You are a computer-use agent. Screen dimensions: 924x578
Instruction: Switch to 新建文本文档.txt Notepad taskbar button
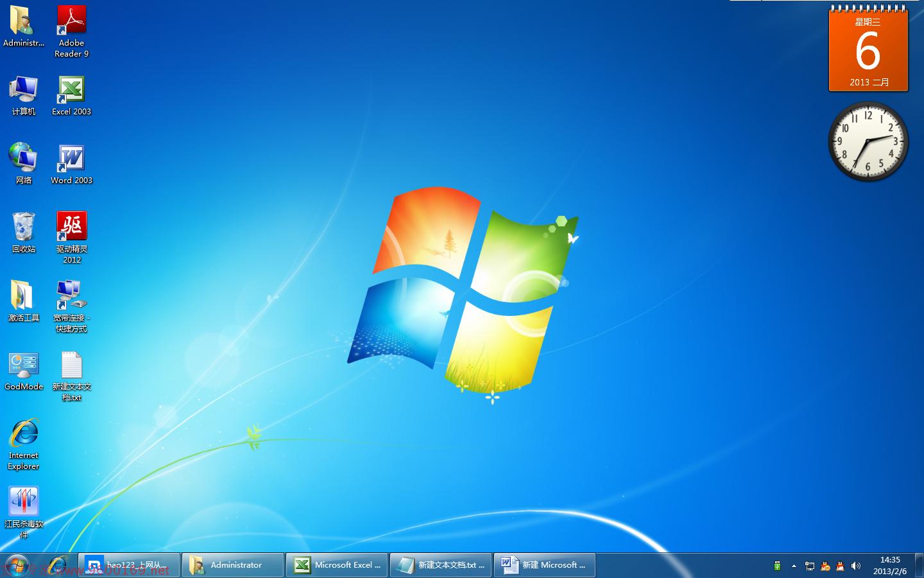(x=441, y=565)
